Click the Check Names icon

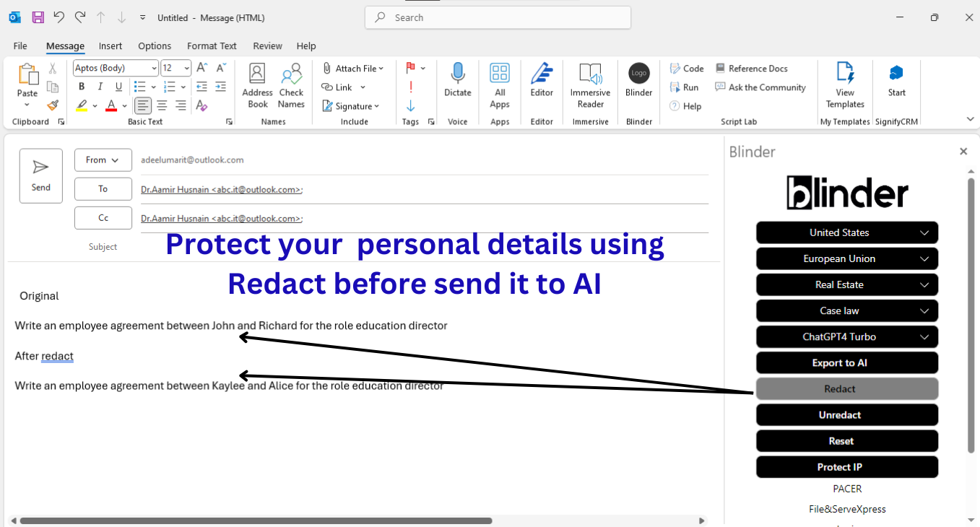pyautogui.click(x=291, y=74)
